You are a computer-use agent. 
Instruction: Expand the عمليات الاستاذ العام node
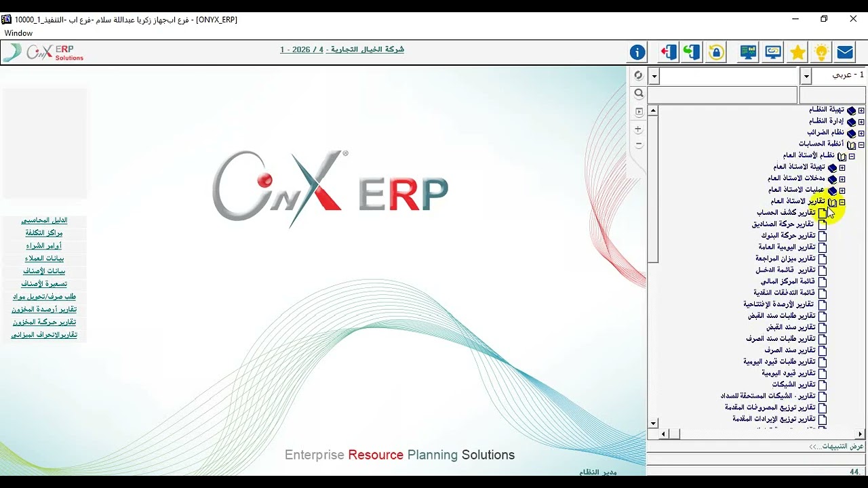pos(842,190)
